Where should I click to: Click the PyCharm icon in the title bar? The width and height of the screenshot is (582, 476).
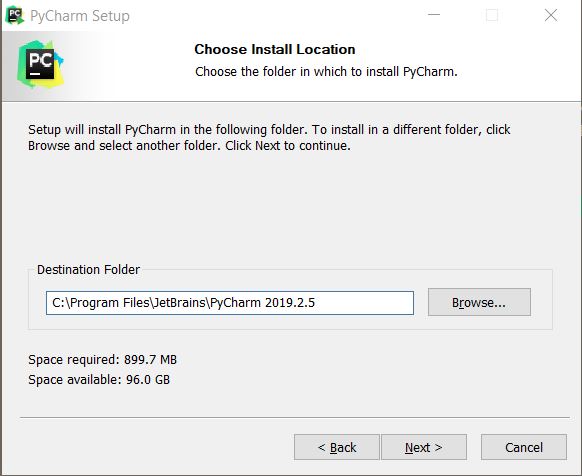pyautogui.click(x=15, y=15)
